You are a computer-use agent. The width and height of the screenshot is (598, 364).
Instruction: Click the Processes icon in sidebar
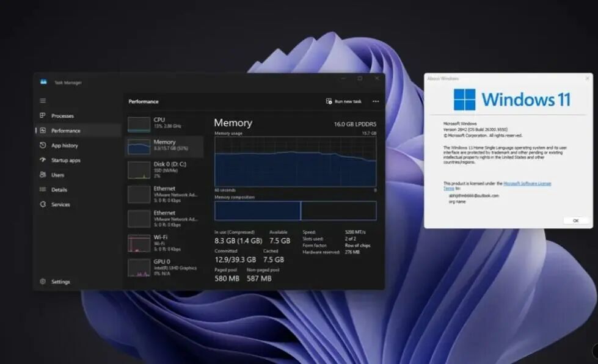click(x=43, y=115)
